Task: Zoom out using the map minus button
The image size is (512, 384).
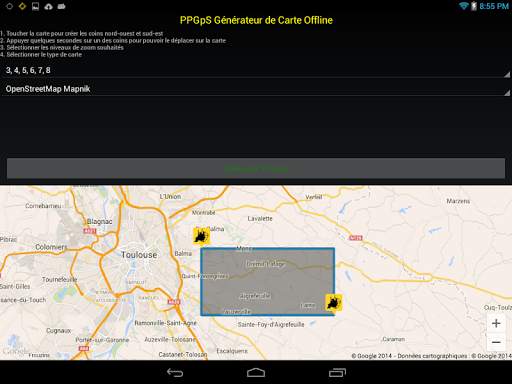Action: click(496, 342)
